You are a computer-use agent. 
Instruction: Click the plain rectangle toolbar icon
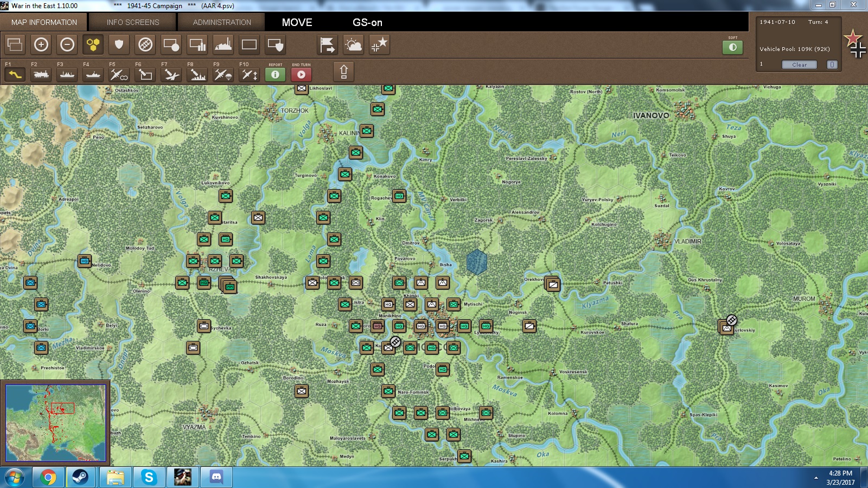coord(250,44)
